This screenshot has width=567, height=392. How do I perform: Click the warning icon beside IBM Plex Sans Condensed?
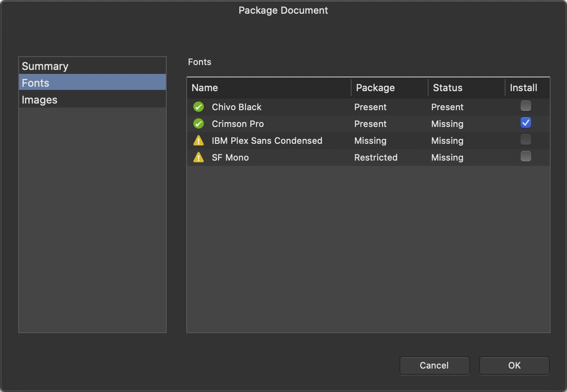point(199,141)
